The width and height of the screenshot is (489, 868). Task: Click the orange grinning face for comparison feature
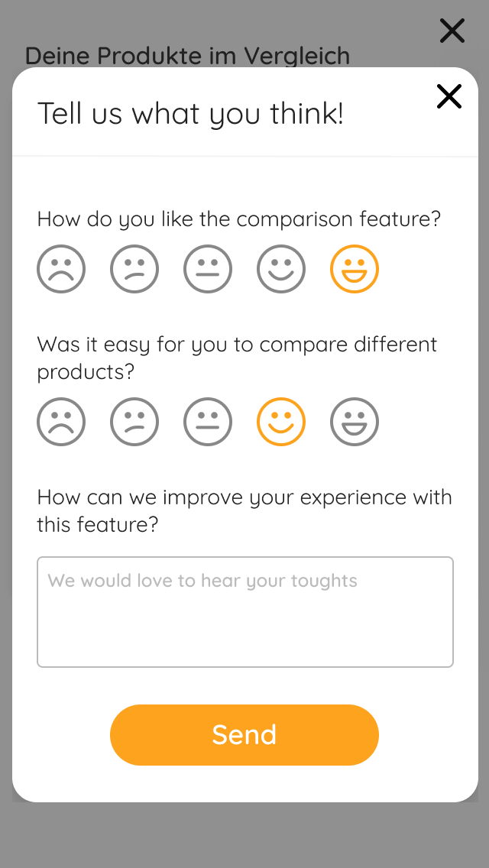tap(355, 269)
